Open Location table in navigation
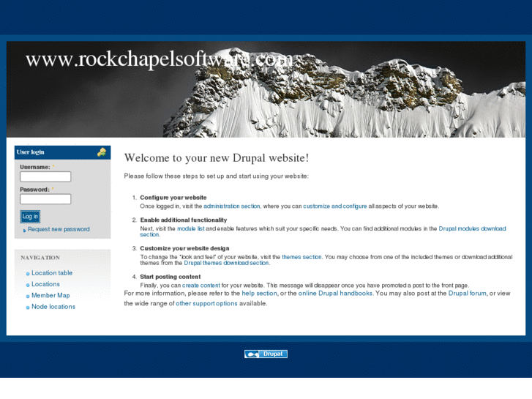 pos(52,272)
